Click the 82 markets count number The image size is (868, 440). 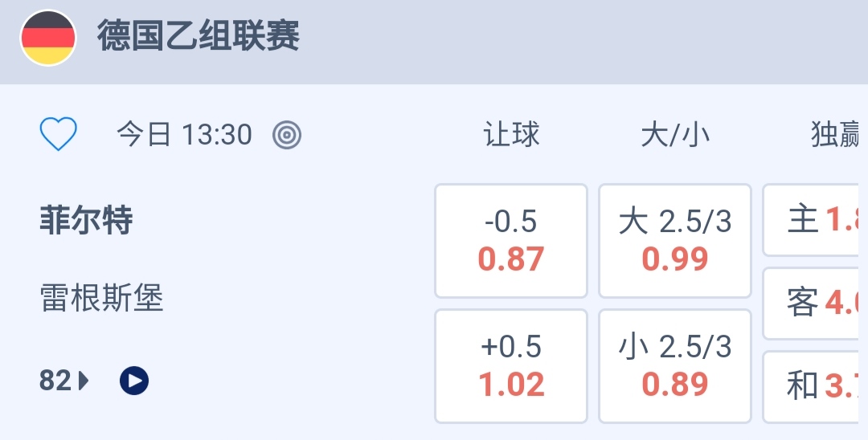55,380
